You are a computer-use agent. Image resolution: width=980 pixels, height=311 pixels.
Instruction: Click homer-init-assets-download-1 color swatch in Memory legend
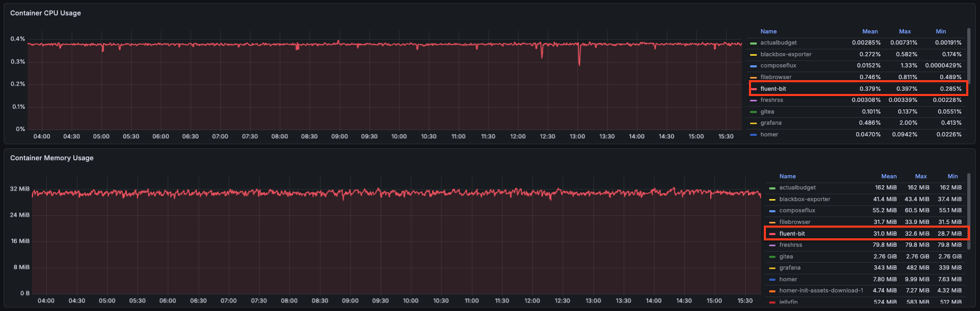772,291
